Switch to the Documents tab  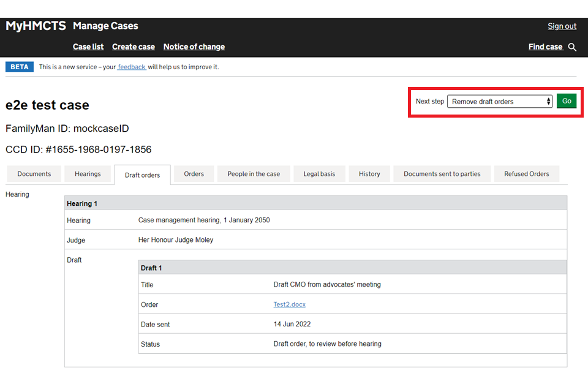pos(34,174)
